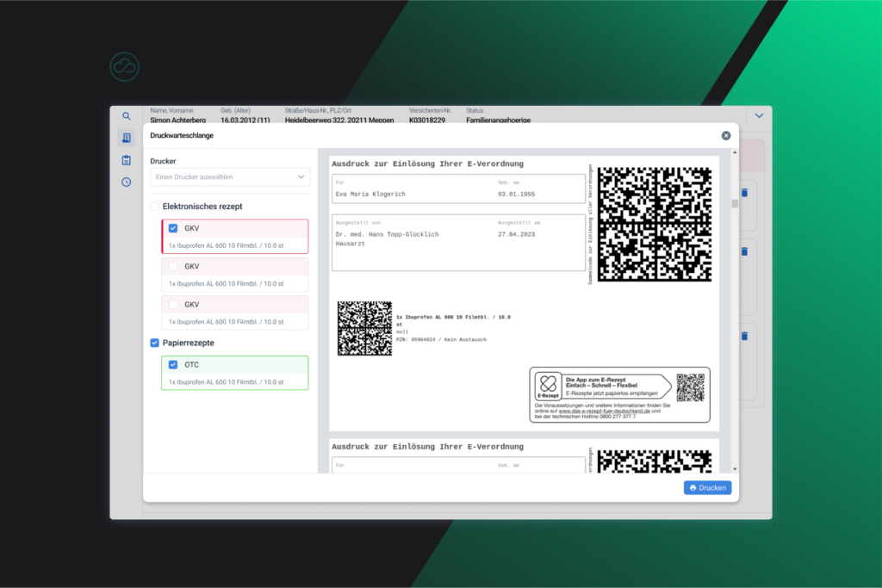Open the www.das-e-rezept-fuer-deutschland.de link
The width and height of the screenshot is (882, 588).
pyautogui.click(x=604, y=411)
